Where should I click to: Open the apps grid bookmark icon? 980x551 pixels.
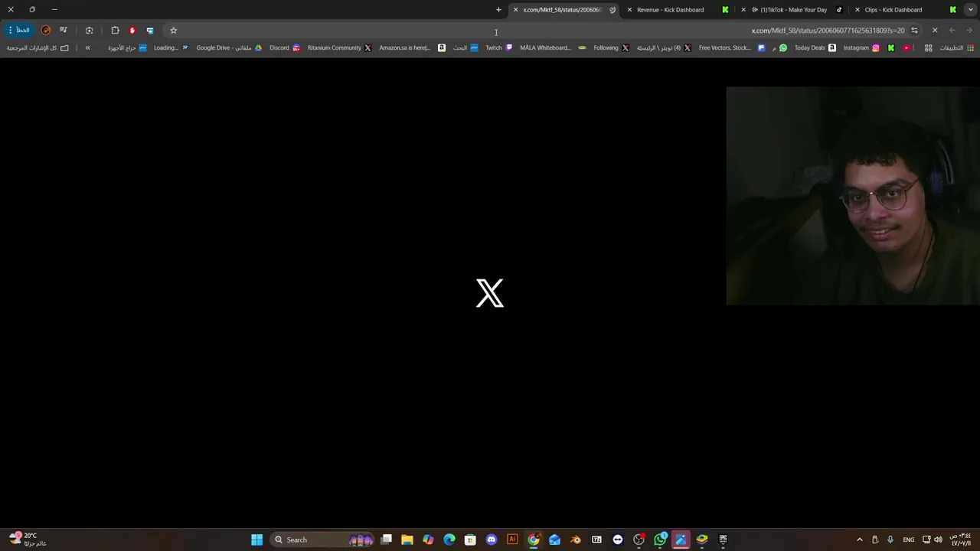tap(929, 47)
